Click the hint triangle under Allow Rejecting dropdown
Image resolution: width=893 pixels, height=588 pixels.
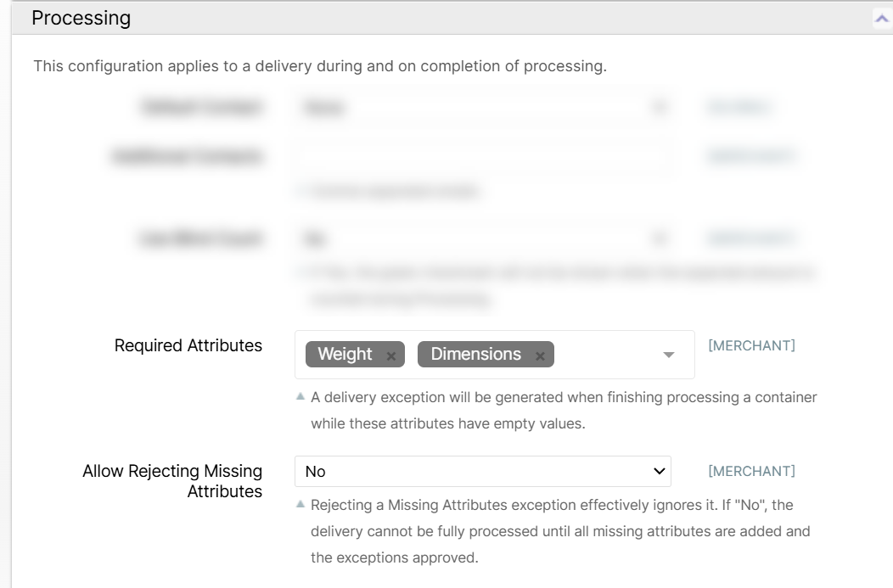click(x=300, y=504)
